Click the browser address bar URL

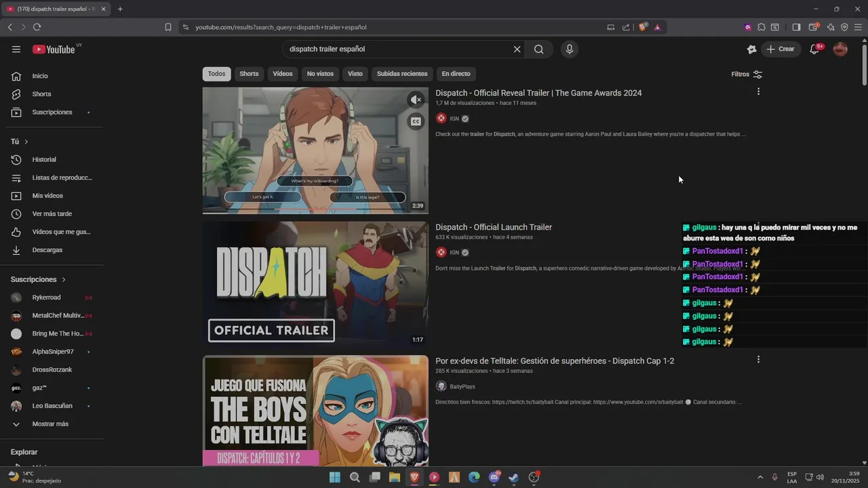click(x=281, y=27)
